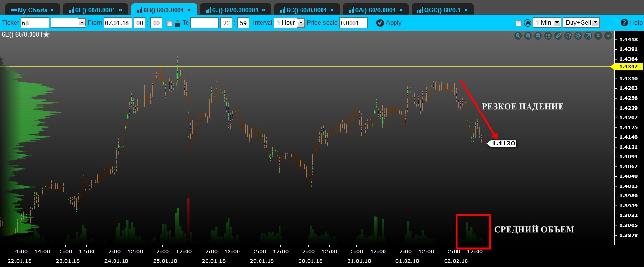Open chart settings gear icon
644x267 pixels.
(578, 36)
